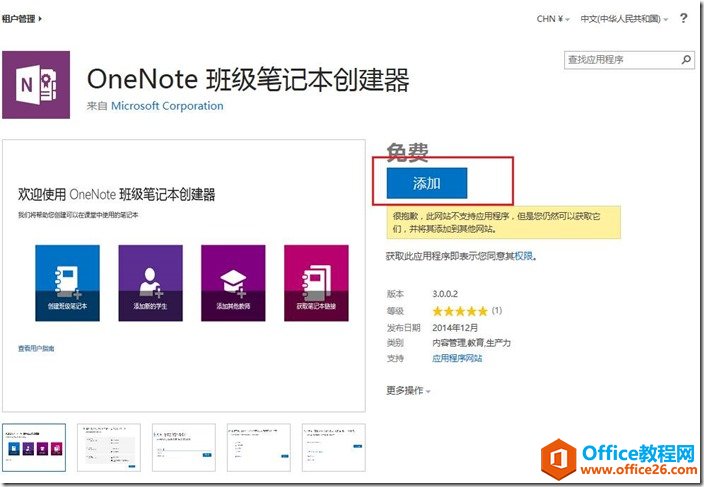Image resolution: width=704 pixels, height=487 pixels.
Task: Select the first screenshot thumbnail with colored tiles
Action: pyautogui.click(x=34, y=448)
